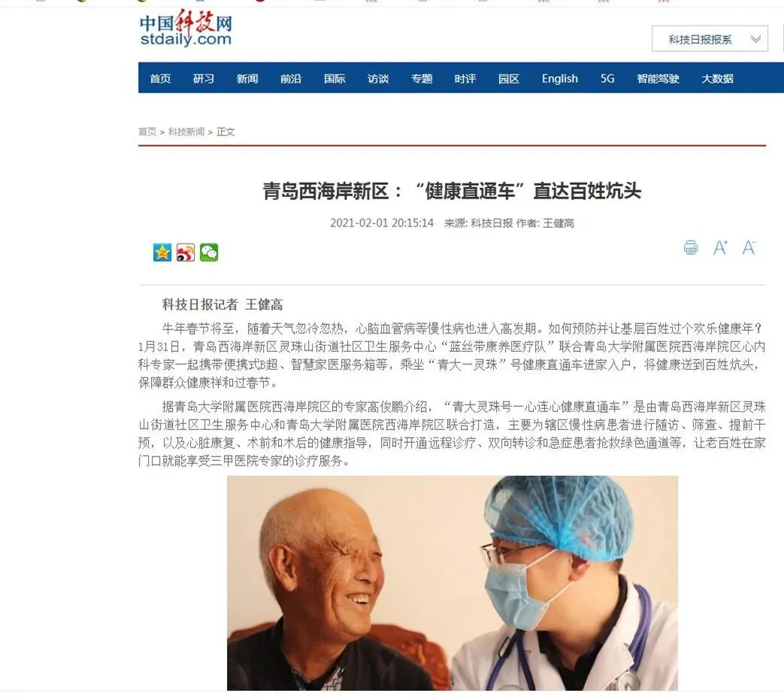Click the dropdown chevron arrow
784x700 pixels.
point(755,39)
